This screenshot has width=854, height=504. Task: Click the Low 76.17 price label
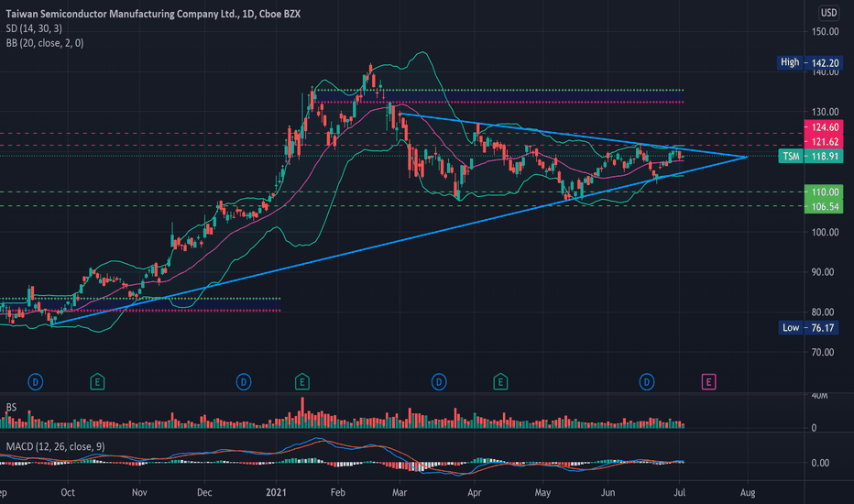(x=809, y=327)
